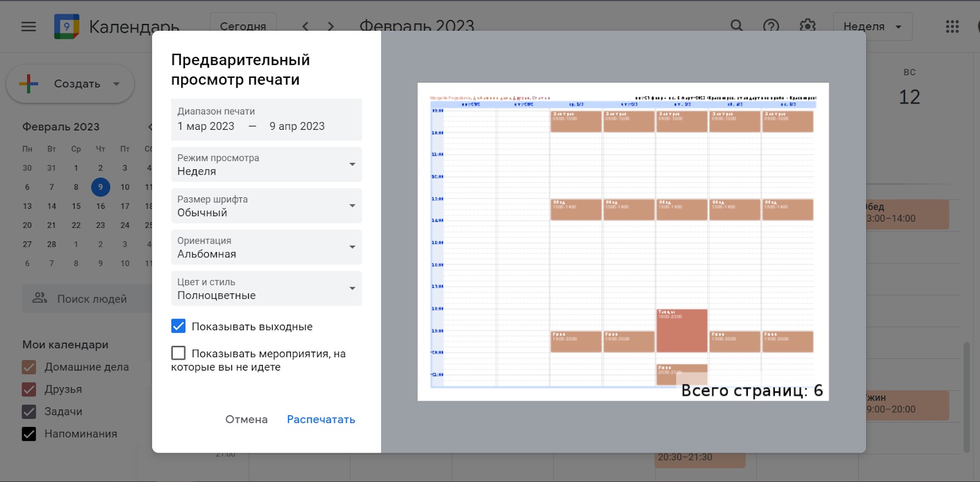The image size is (980, 482).
Task: Open the main hamburger menu
Action: coord(28,26)
